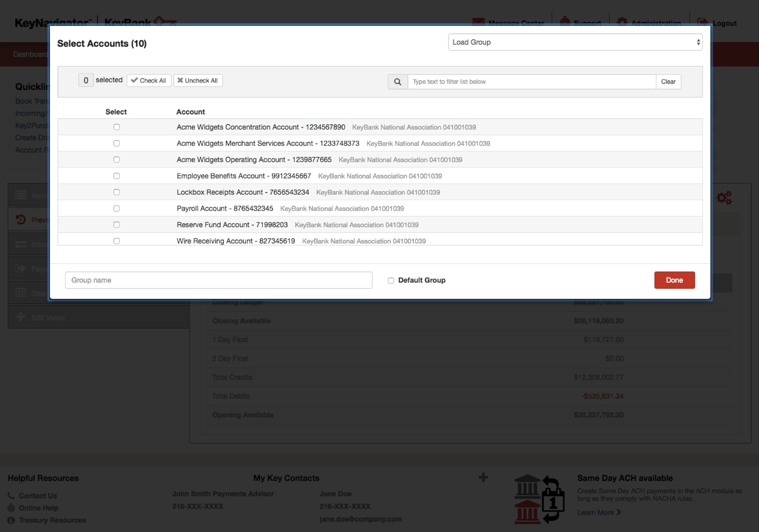Click the Administration gear icon
Screen dimensions: 759x532
point(622,22)
